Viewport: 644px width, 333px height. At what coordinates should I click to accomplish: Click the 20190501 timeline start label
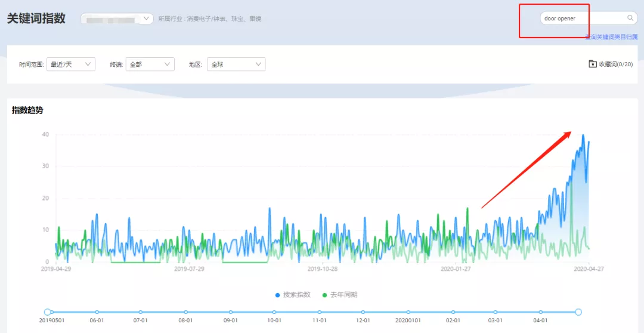tap(52, 320)
